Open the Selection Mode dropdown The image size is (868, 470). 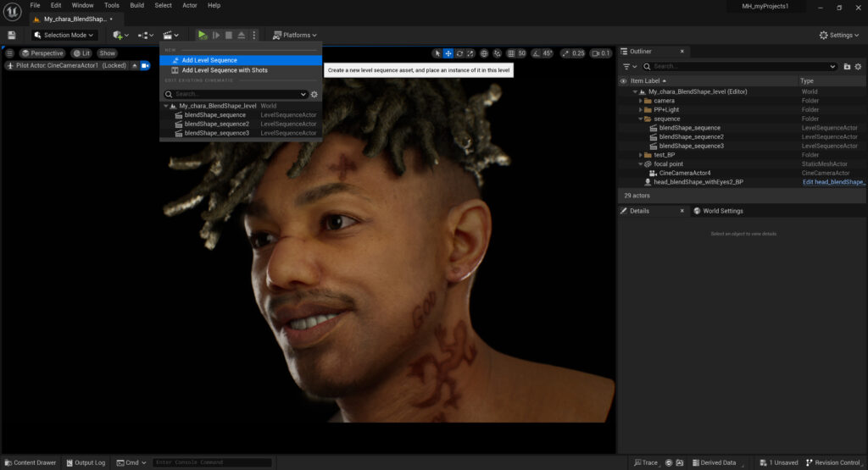click(x=64, y=35)
